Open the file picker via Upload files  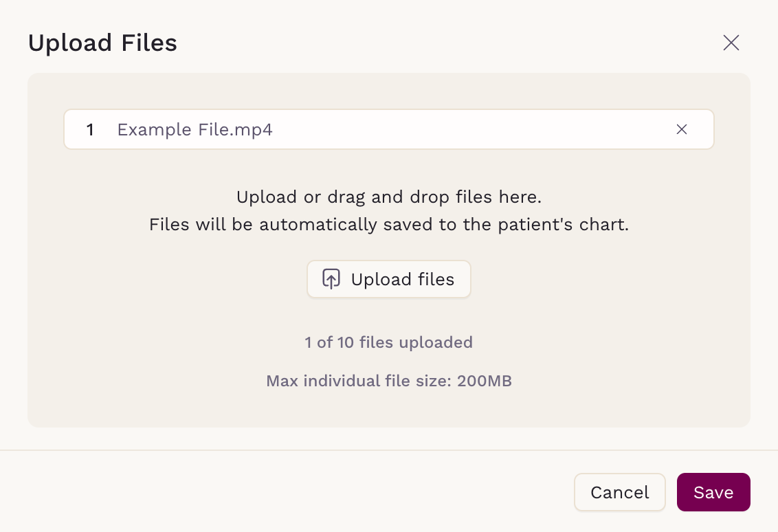pyautogui.click(x=388, y=279)
